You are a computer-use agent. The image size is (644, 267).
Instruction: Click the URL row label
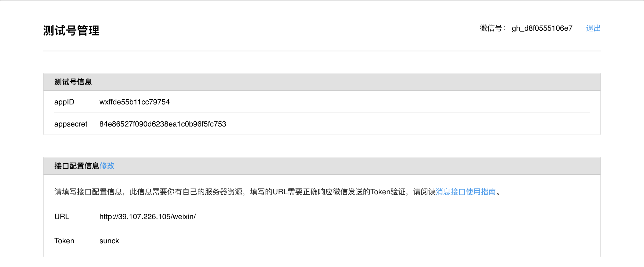point(62,216)
